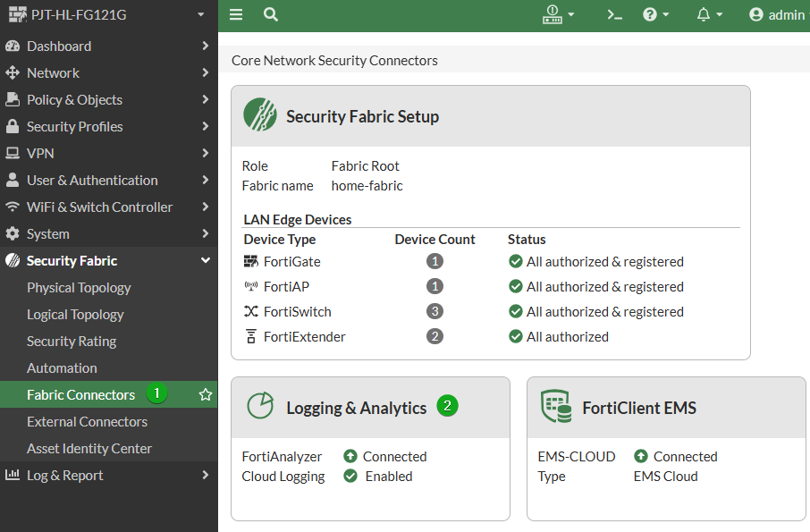The image size is (810, 532).
Task: Click the FortiClient EMS shield icon
Action: (556, 406)
